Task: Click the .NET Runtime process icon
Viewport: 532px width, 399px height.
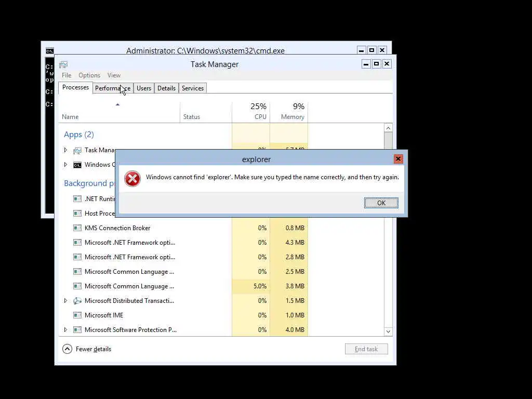Action: coord(77,199)
